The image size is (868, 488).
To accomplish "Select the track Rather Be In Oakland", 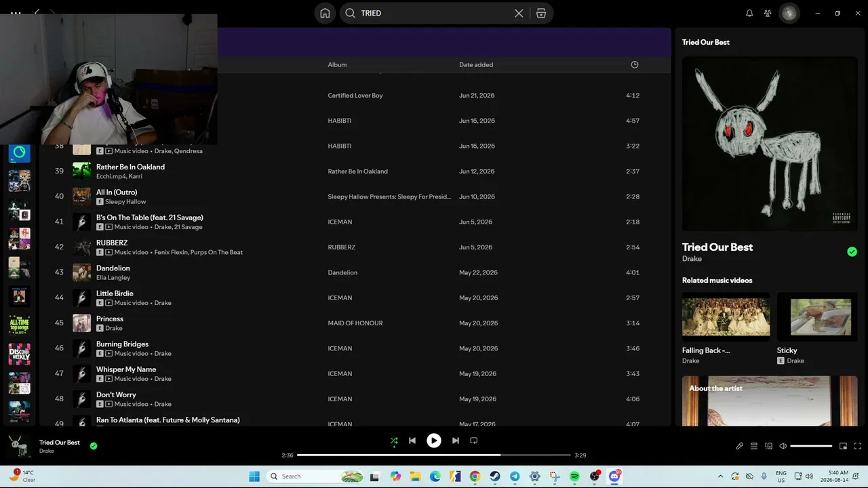I will coord(130,167).
